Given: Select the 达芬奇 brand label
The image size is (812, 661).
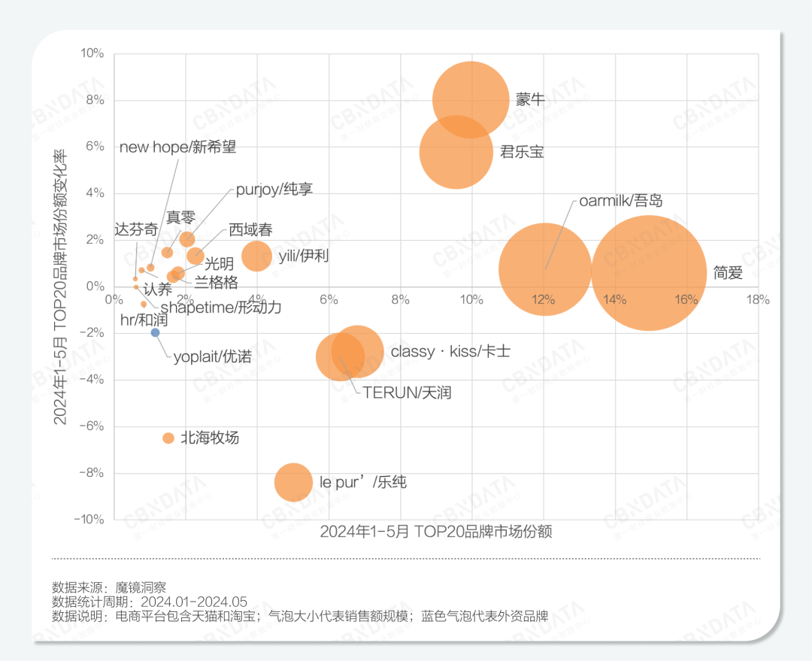Looking at the screenshot, I should point(136,230).
